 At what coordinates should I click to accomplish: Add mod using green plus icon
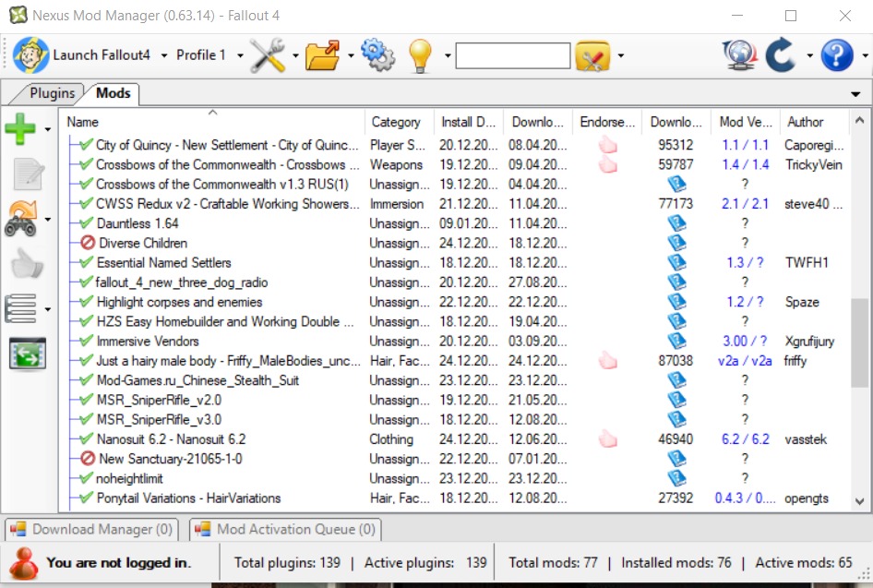20,128
